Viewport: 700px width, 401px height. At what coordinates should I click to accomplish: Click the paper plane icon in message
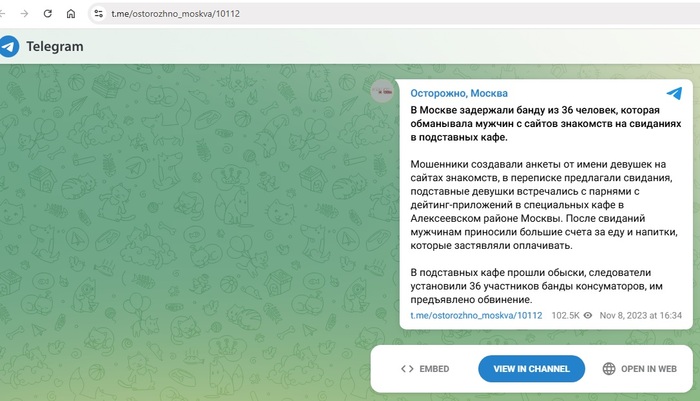675,93
